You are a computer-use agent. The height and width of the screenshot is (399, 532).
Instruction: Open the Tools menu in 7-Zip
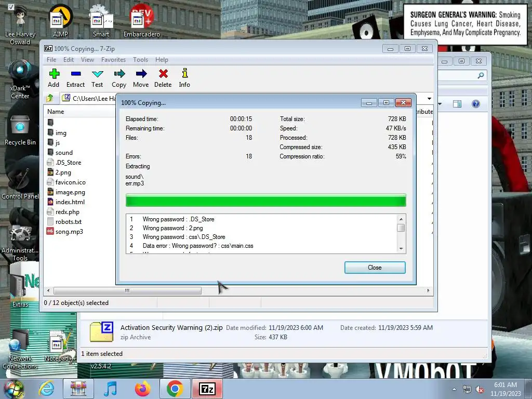pyautogui.click(x=140, y=60)
